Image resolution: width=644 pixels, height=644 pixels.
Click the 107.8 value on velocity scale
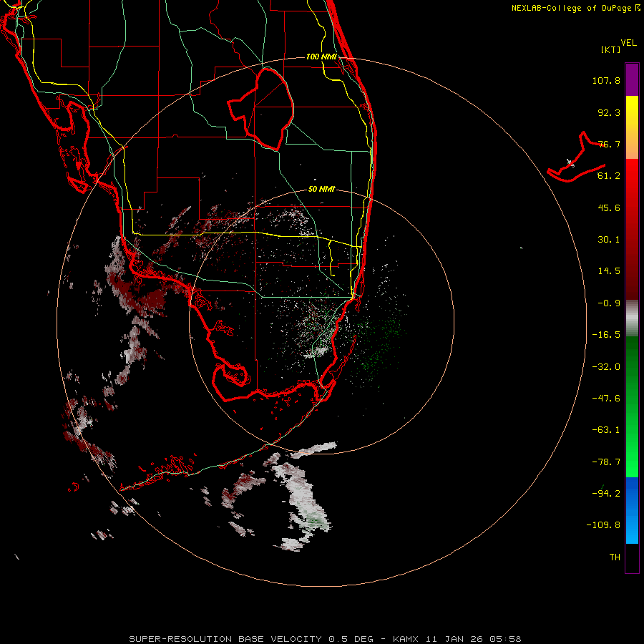(x=606, y=80)
